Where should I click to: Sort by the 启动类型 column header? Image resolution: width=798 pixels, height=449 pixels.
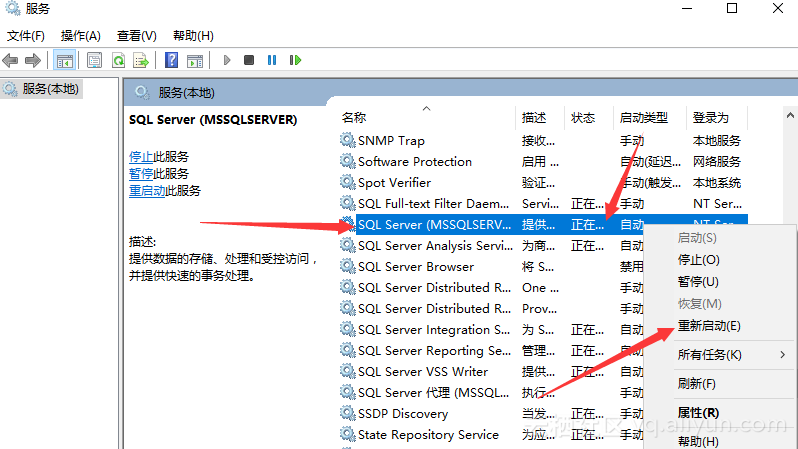pos(643,118)
